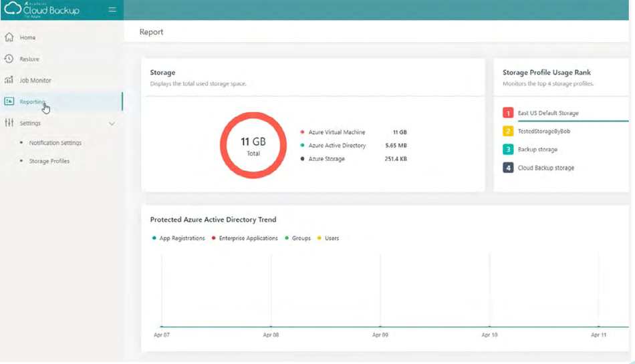Select the Reporting menu item
The image size is (635, 364).
[61, 102]
